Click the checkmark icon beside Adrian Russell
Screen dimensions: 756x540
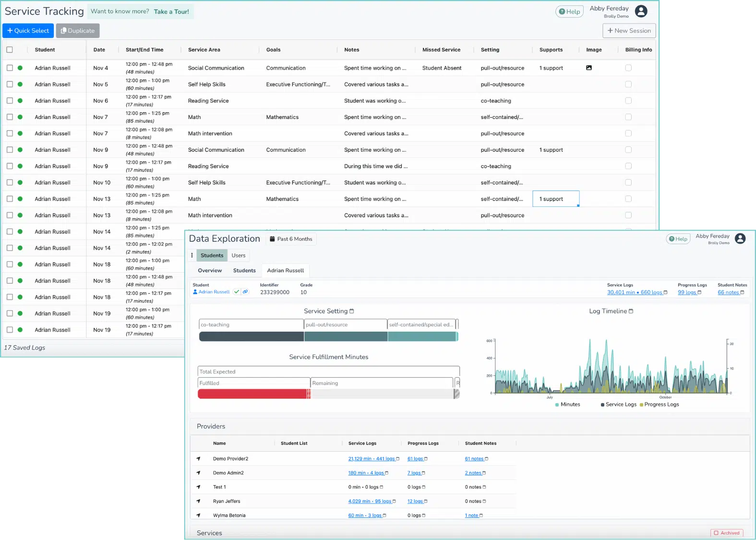coord(237,292)
